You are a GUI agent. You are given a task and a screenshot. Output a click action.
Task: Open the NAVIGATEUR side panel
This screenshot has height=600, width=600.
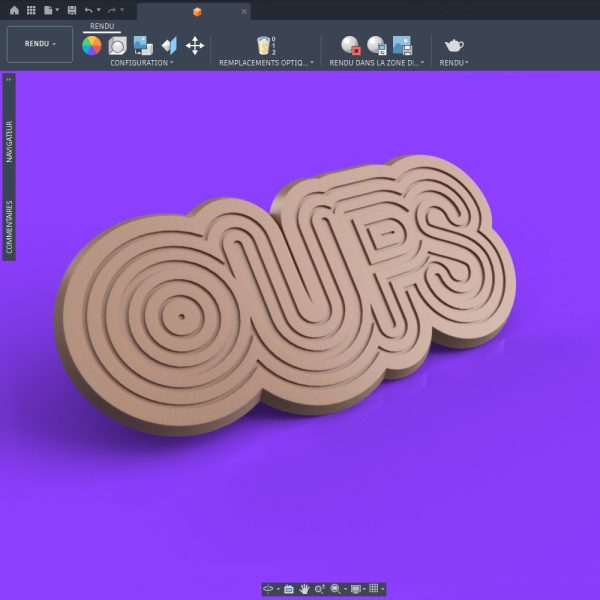coord(9,142)
